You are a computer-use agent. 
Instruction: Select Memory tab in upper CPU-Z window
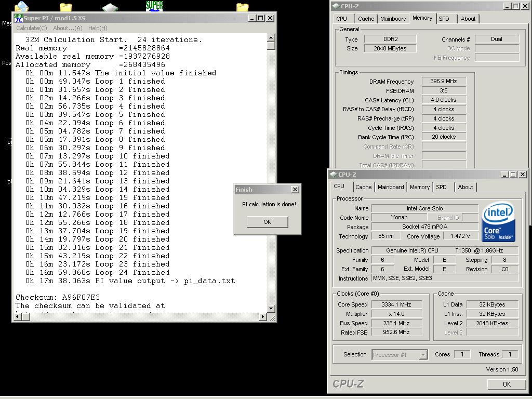coord(422,18)
